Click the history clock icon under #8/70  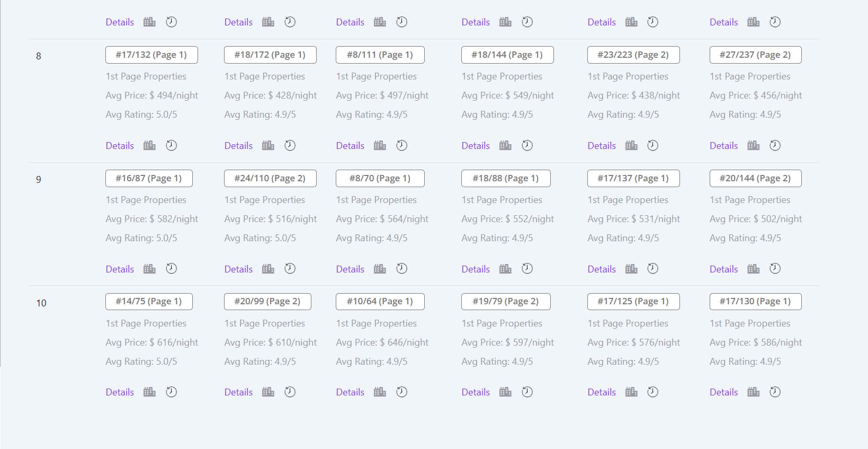tap(402, 269)
